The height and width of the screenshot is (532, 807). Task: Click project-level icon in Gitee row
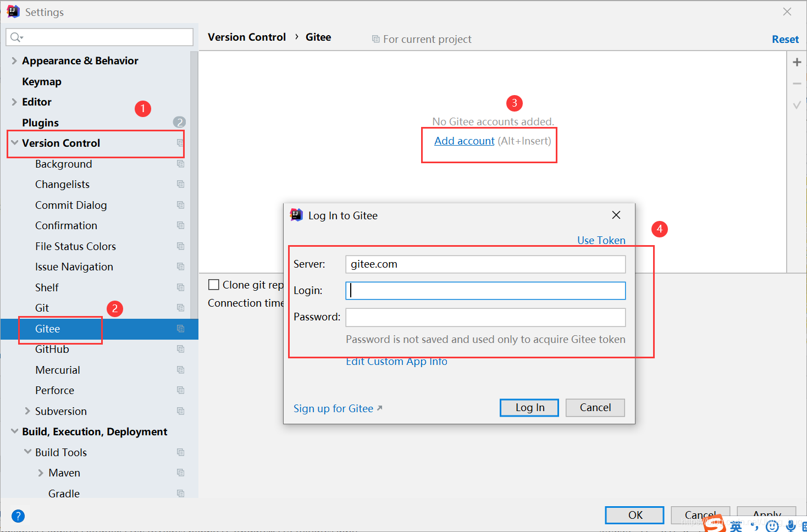click(x=180, y=329)
